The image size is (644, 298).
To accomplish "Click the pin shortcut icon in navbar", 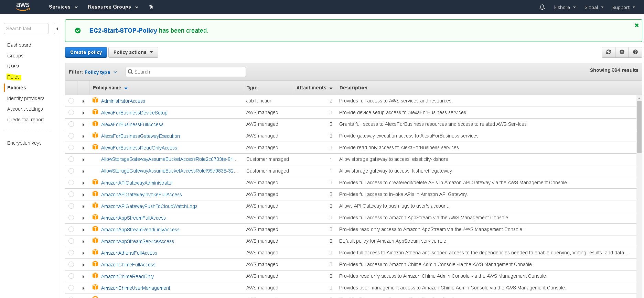I will point(151,7).
